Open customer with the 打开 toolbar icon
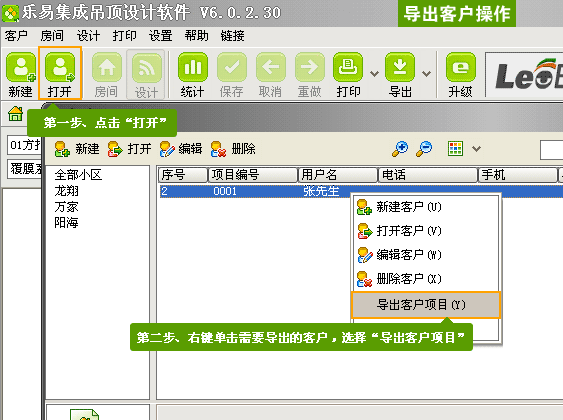563x420 pixels. click(60, 74)
